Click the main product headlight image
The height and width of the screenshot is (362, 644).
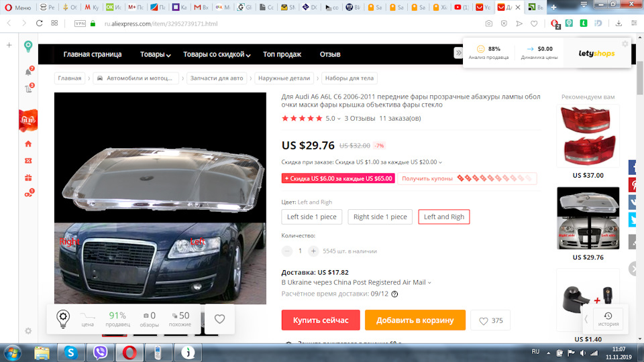point(160,198)
